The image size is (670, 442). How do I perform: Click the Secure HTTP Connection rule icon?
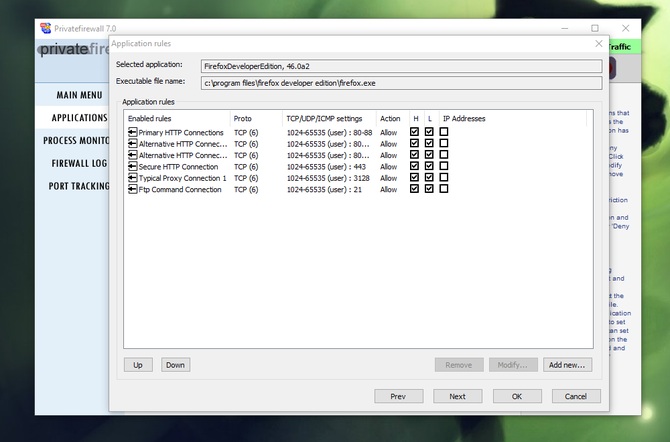pos(132,167)
